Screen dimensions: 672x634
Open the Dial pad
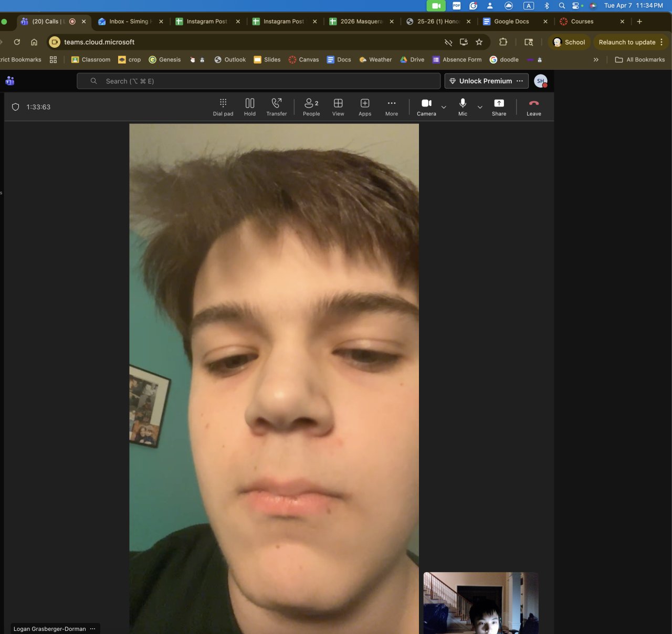click(x=223, y=107)
